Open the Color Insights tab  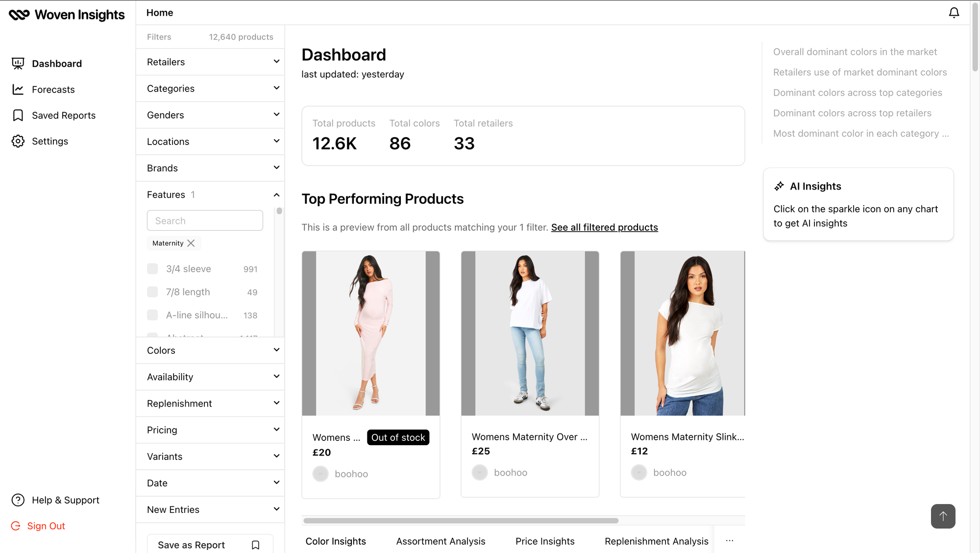coord(336,541)
